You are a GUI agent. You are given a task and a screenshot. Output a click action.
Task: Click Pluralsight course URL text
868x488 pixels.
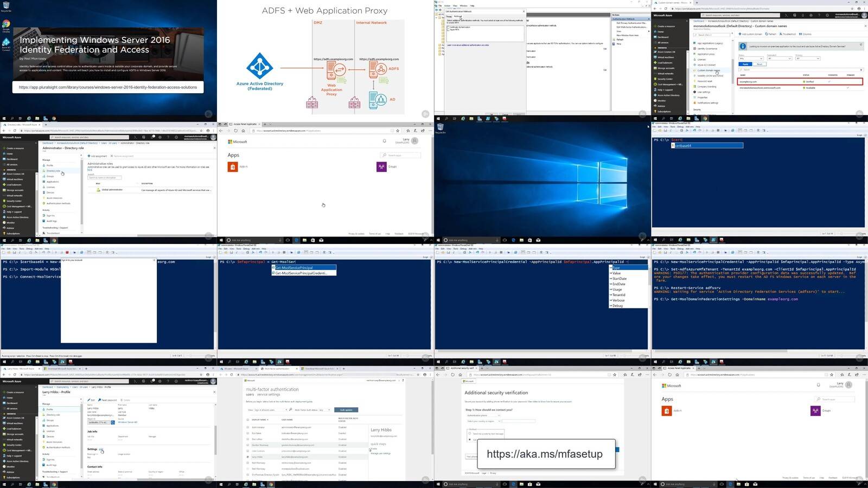coord(108,87)
